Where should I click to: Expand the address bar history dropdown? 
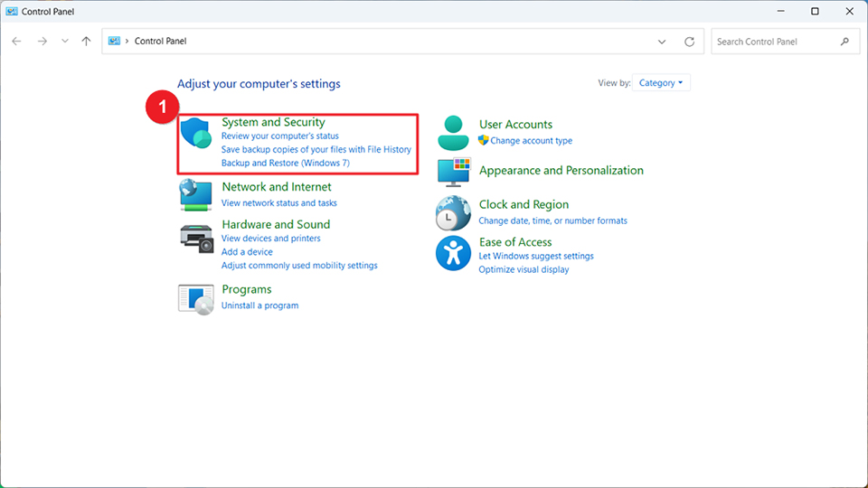coord(662,42)
